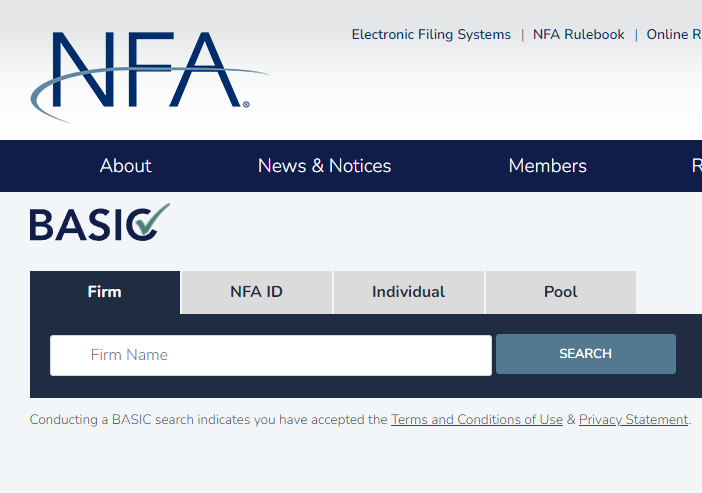This screenshot has width=702, height=493.
Task: Follow the cut-off Online link after NFA Rulebook
Action: pos(674,35)
